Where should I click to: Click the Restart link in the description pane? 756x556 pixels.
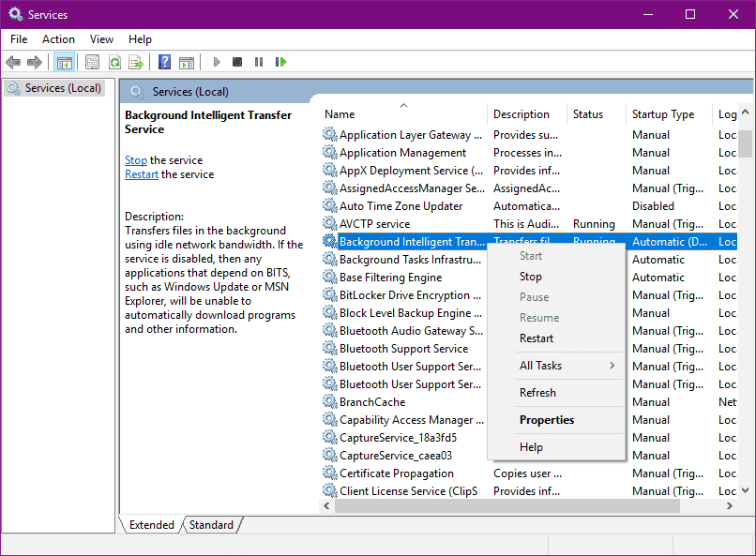[x=141, y=174]
